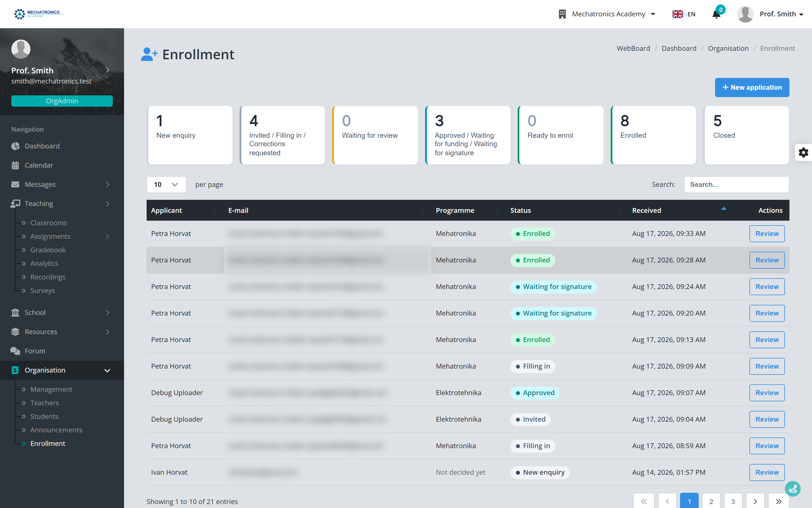The image size is (812, 508).
Task: Go to page 2
Action: click(x=711, y=501)
